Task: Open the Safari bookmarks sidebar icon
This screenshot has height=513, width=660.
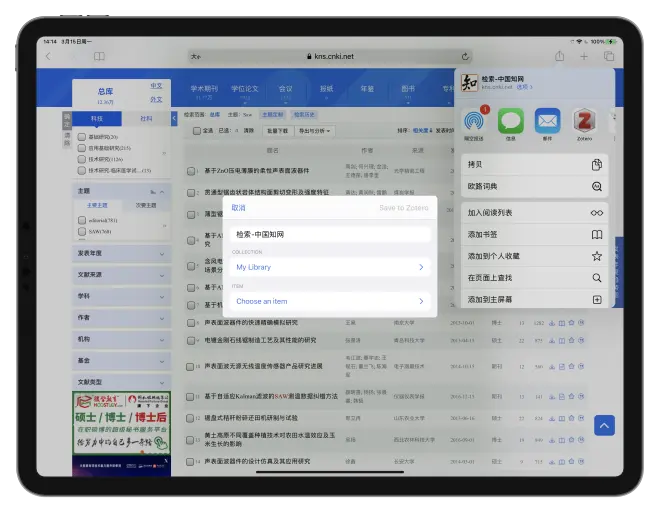Action: coord(99,56)
